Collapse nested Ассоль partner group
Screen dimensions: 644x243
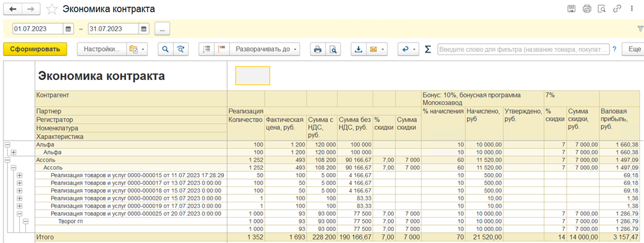point(13,168)
